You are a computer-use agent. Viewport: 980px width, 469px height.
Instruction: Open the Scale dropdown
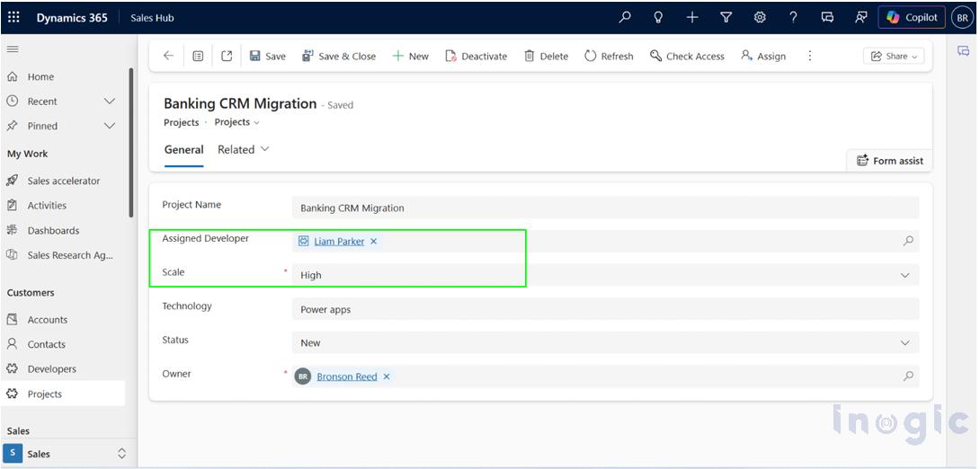click(x=605, y=275)
